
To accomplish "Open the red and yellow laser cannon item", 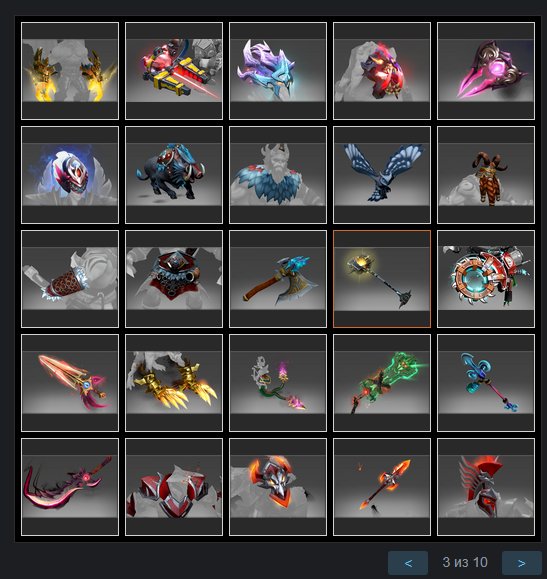I will coord(174,71).
